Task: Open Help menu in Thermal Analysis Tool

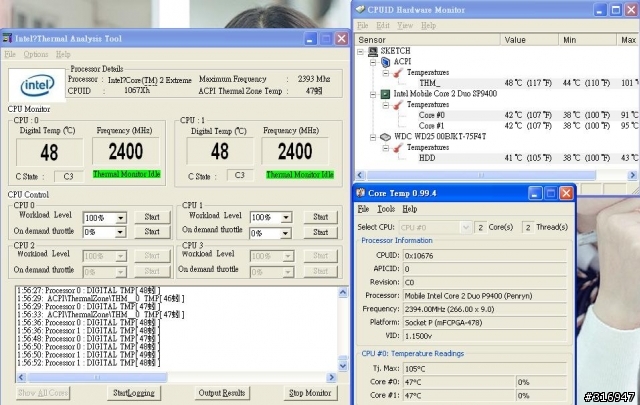Action: pos(63,54)
